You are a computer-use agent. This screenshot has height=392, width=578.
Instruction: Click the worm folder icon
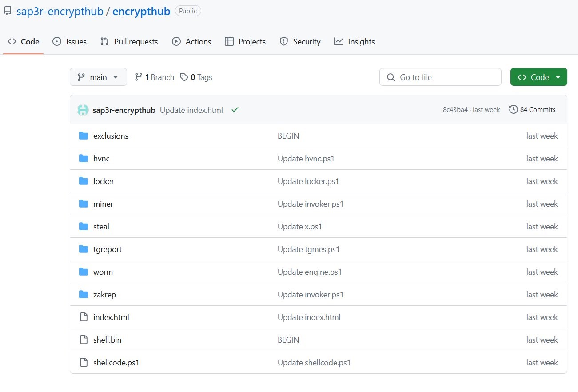coord(84,272)
